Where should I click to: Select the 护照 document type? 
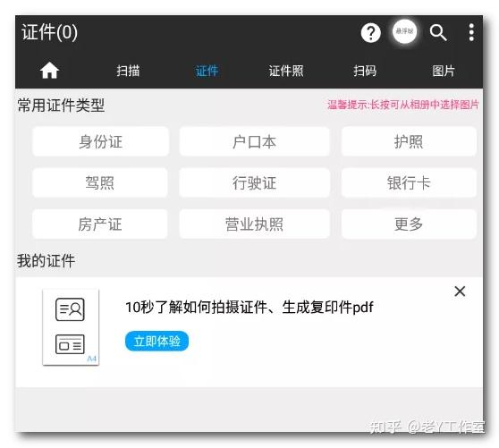(409, 141)
